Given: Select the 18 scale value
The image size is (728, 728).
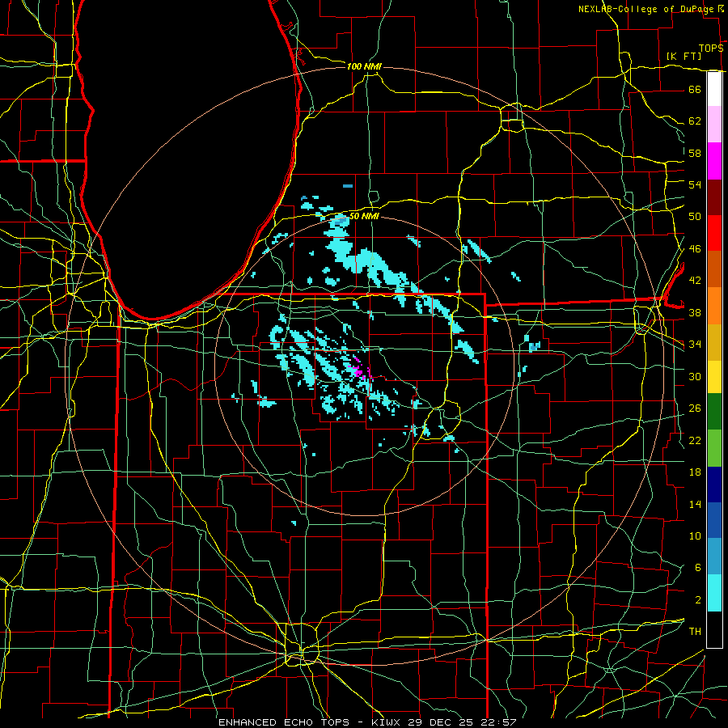Looking at the screenshot, I should [695, 472].
